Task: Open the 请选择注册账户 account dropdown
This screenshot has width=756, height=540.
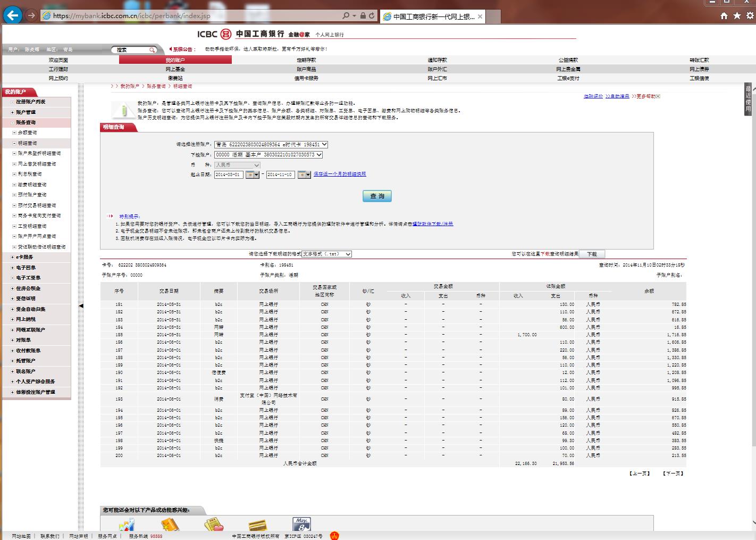Action: 271,145
